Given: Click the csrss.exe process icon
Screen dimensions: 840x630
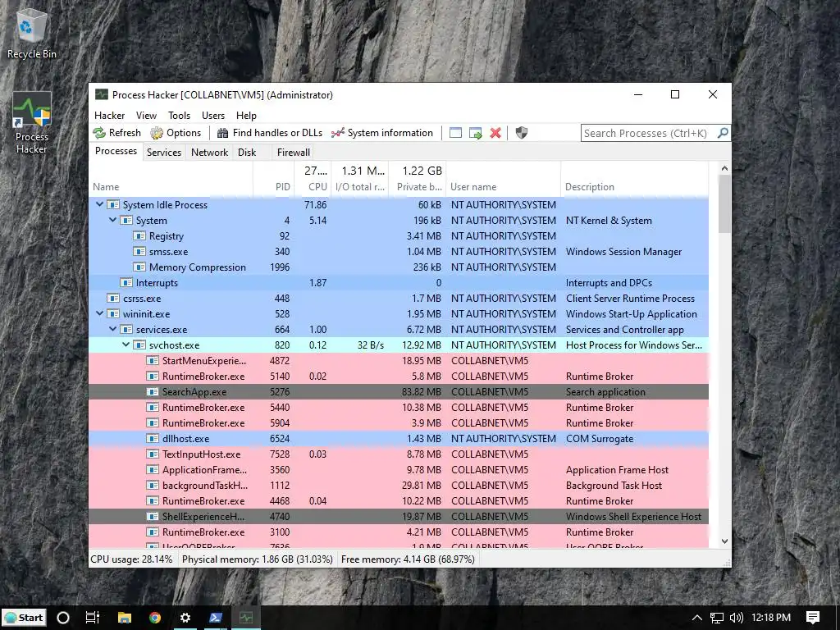Looking at the screenshot, I should tap(113, 299).
